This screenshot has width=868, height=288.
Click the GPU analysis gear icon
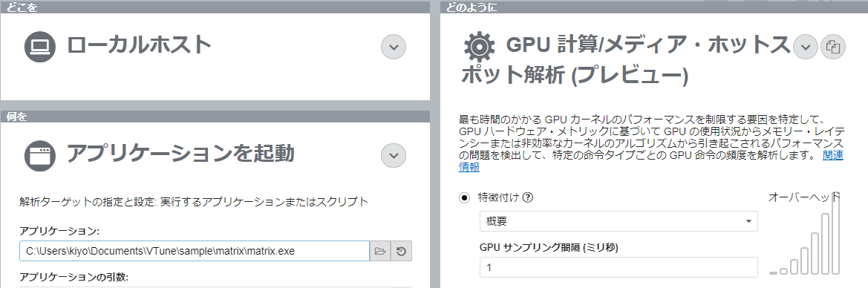(480, 47)
